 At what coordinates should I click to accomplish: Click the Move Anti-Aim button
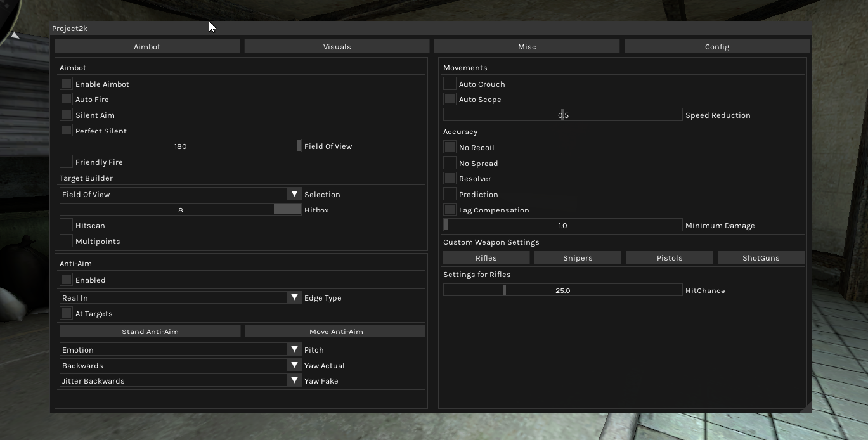335,332
